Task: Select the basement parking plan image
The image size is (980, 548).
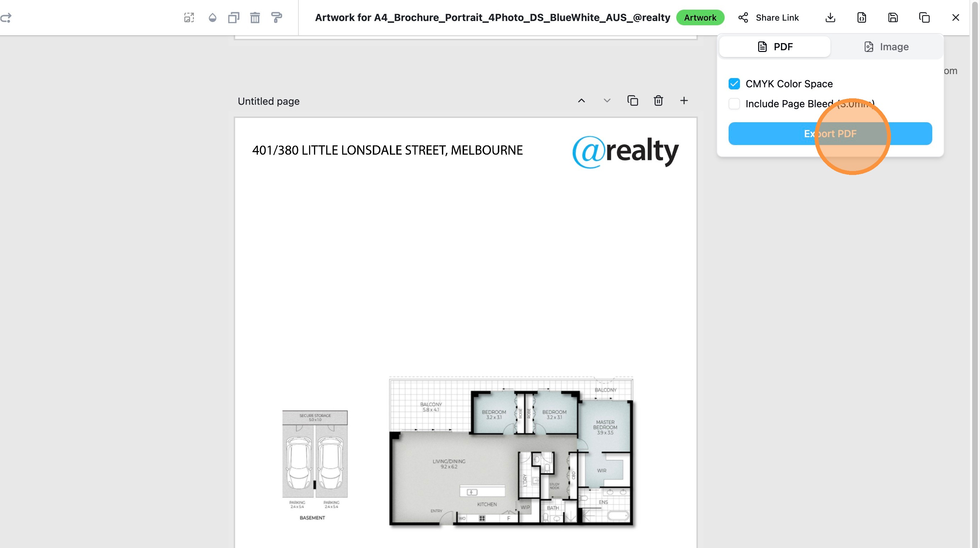Action: pos(315,465)
